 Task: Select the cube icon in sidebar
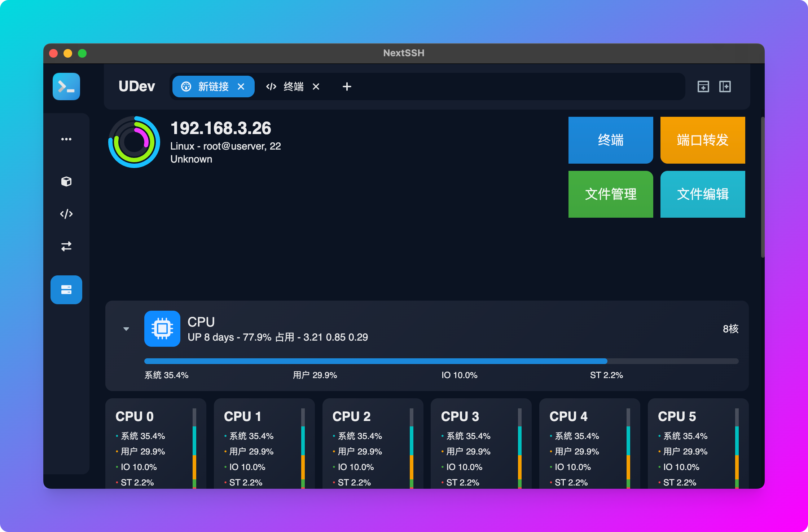point(66,181)
